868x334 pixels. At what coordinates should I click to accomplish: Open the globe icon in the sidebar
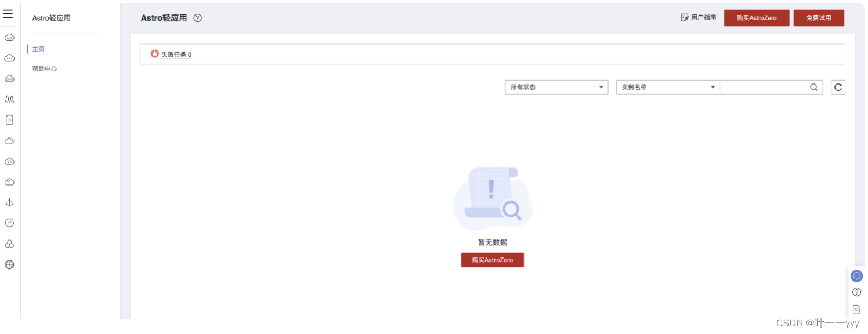[x=9, y=265]
